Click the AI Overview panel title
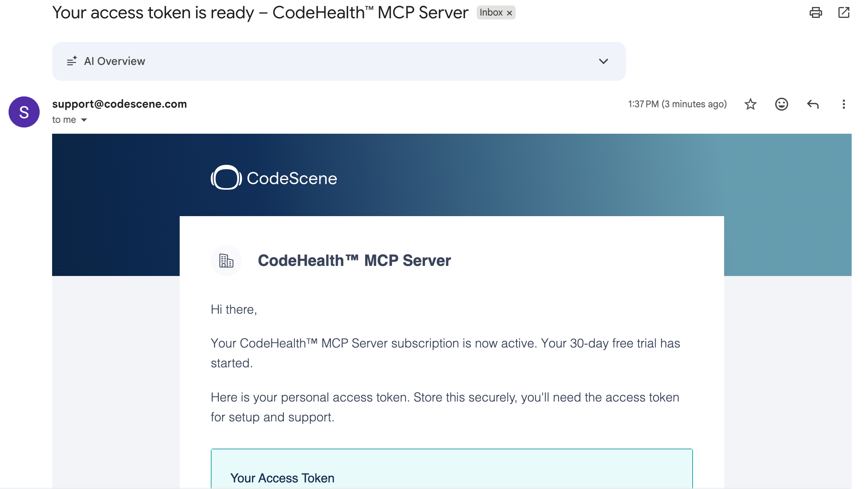This screenshot has height=489, width=868. click(114, 61)
